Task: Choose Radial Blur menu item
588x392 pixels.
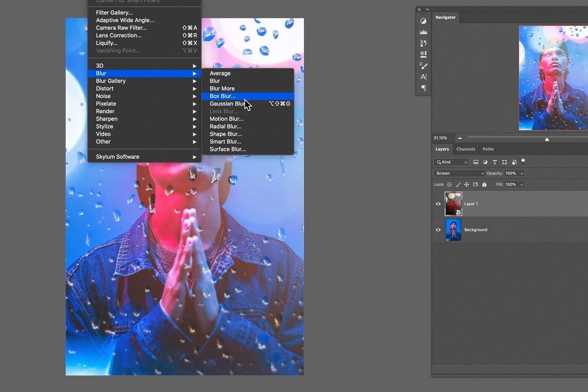Action: (247, 126)
